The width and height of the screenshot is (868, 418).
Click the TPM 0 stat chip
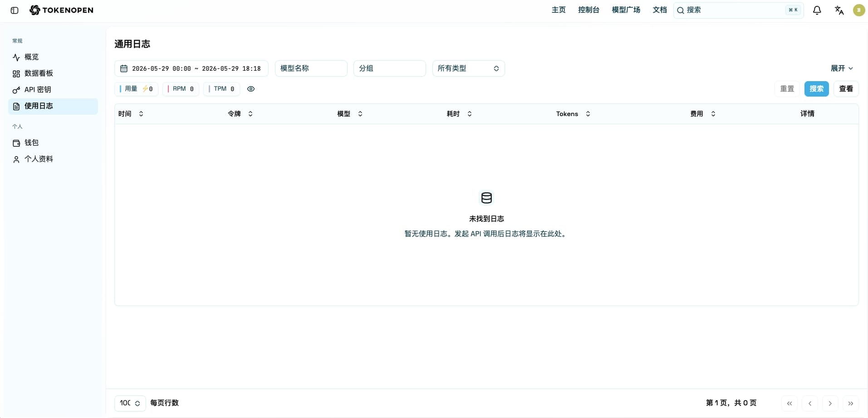(221, 89)
